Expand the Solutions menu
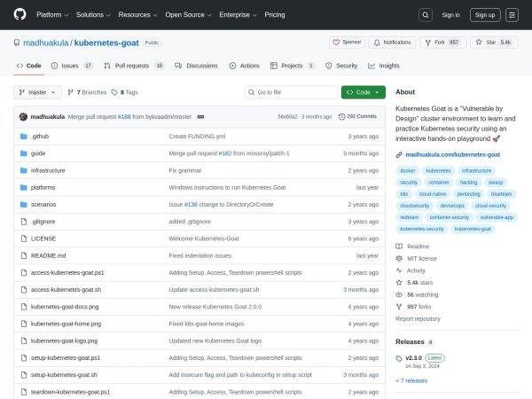The width and height of the screenshot is (532, 399). pos(93,15)
